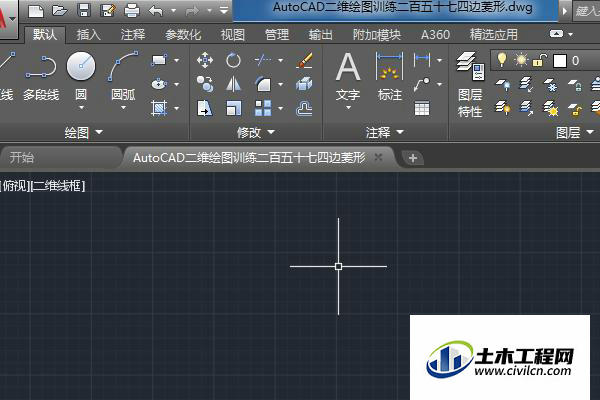600x400 pixels.
Task: Select the 多段线 polyline tool
Action: coord(41,78)
